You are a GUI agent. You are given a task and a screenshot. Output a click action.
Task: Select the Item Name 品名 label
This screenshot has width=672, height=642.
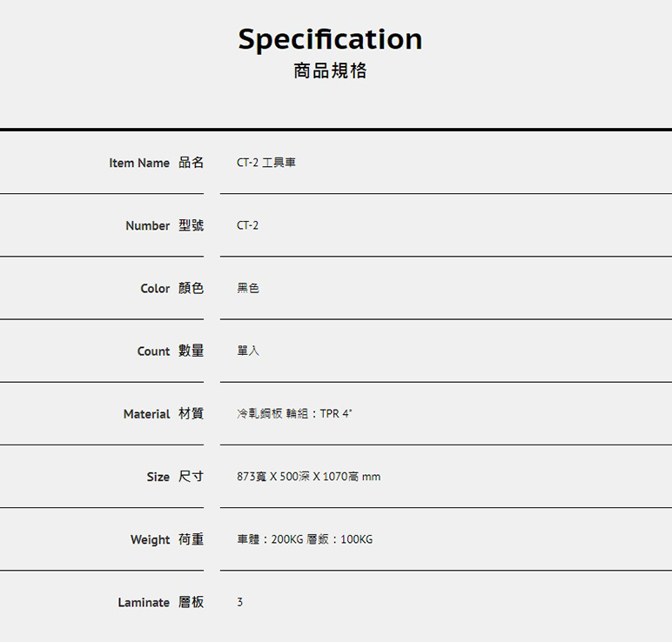[x=157, y=163]
